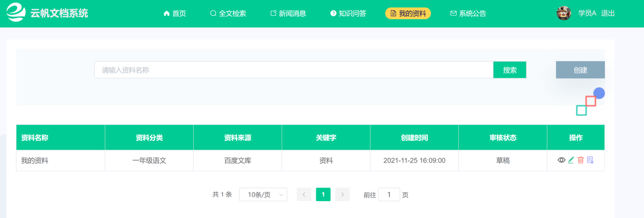Submit 我的资料 for review via the stamp icon
The image size is (644, 218).
pyautogui.click(x=590, y=160)
